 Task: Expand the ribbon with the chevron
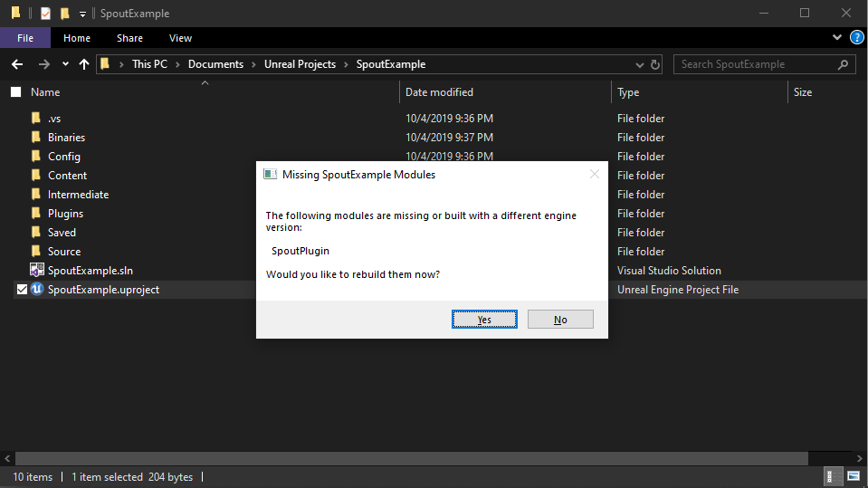point(837,37)
